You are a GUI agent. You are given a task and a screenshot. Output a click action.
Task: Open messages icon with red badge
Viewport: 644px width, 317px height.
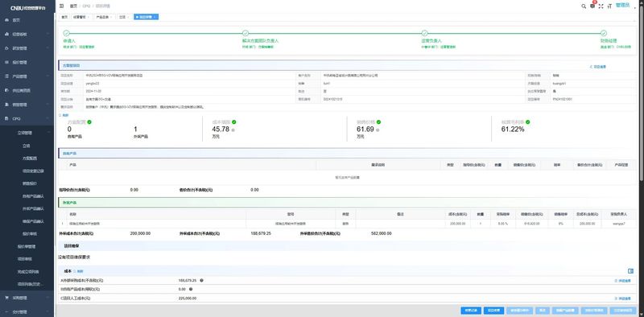pyautogui.click(x=592, y=6)
